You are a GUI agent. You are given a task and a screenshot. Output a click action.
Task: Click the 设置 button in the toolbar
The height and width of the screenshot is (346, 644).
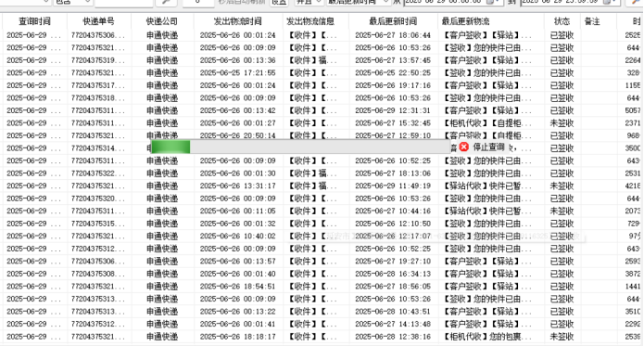pyautogui.click(x=279, y=2)
